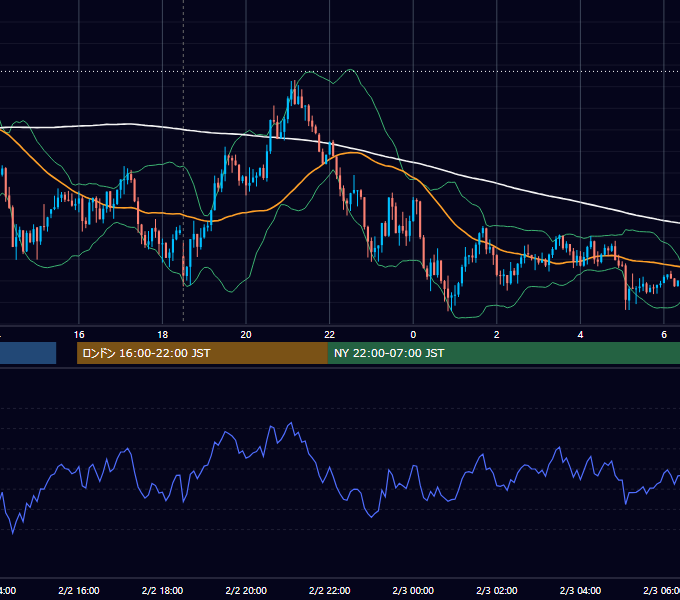The image size is (680, 600).
Task: Click the '2/3 00:00' date label on indicator axis
Action: 413,590
